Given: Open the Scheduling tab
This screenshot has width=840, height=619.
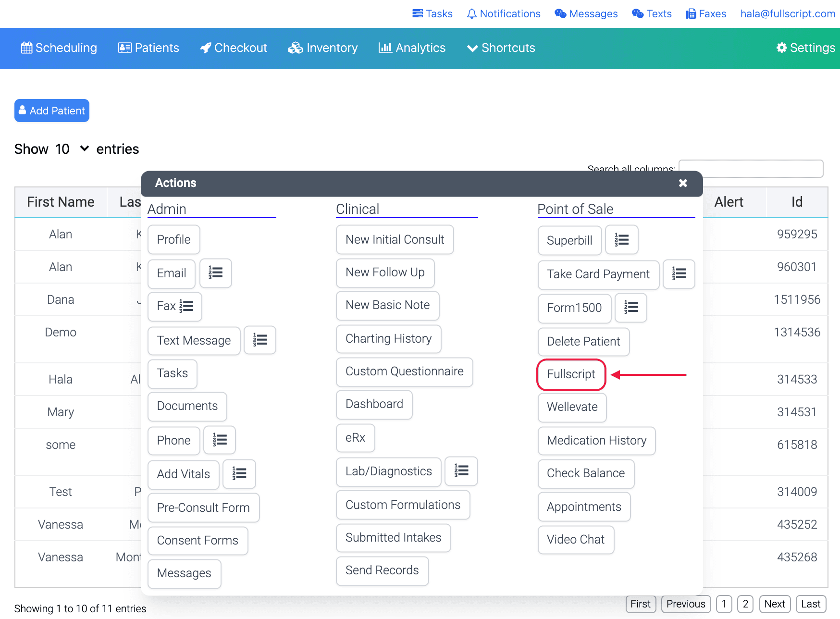Looking at the screenshot, I should [x=59, y=48].
